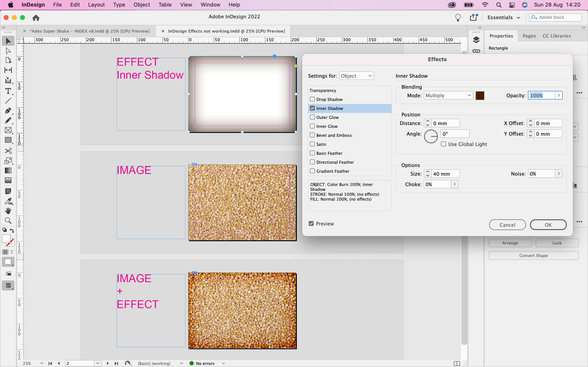The width and height of the screenshot is (588, 367).
Task: Open the Layers panel icon
Action: click(476, 40)
